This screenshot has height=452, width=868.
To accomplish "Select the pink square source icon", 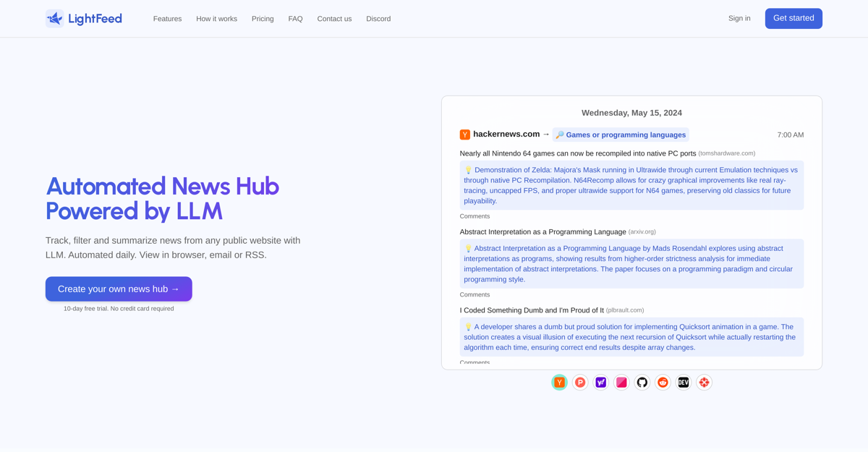I will (x=621, y=383).
